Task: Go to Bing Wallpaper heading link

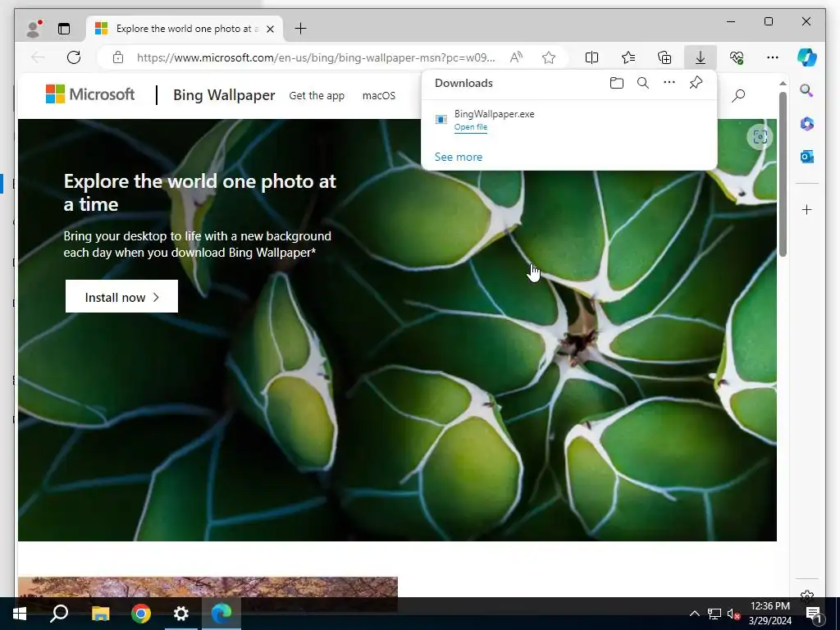Action: (224, 95)
